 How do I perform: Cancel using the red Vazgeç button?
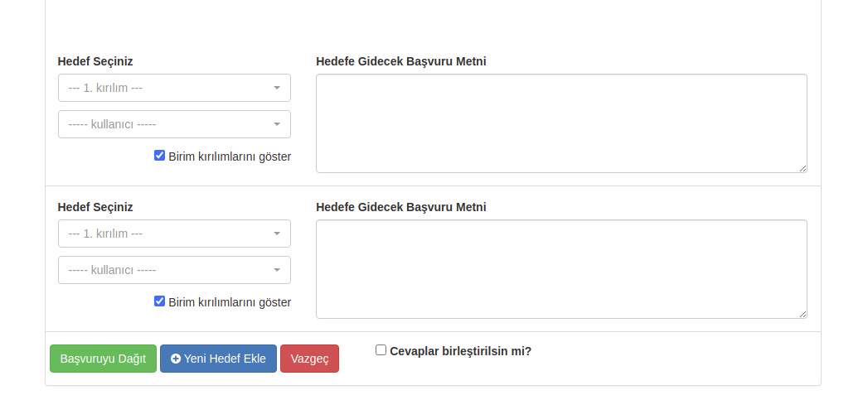[309, 359]
